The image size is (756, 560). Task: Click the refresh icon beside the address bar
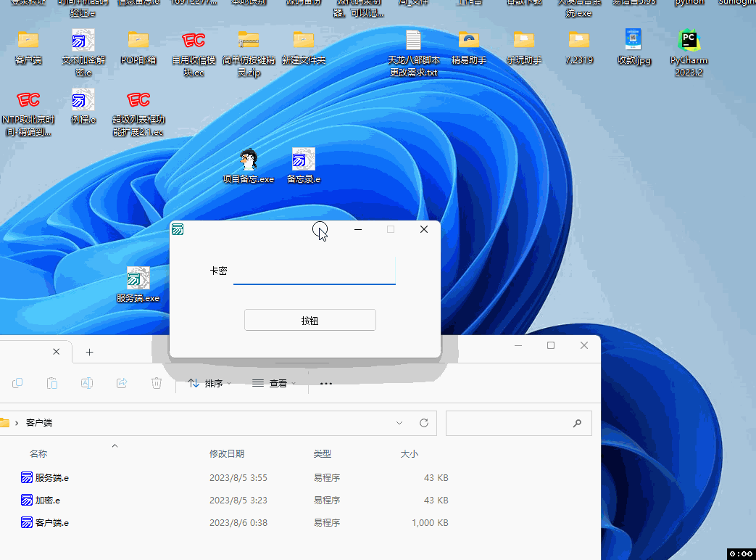(x=423, y=423)
